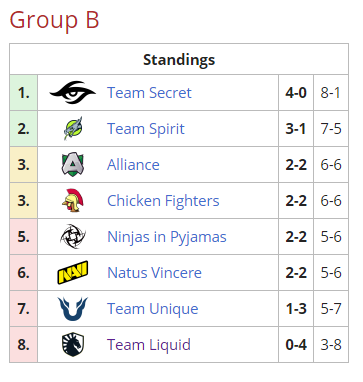Open the visited Team Liquid link
This screenshot has height=382, width=363.
(x=149, y=345)
